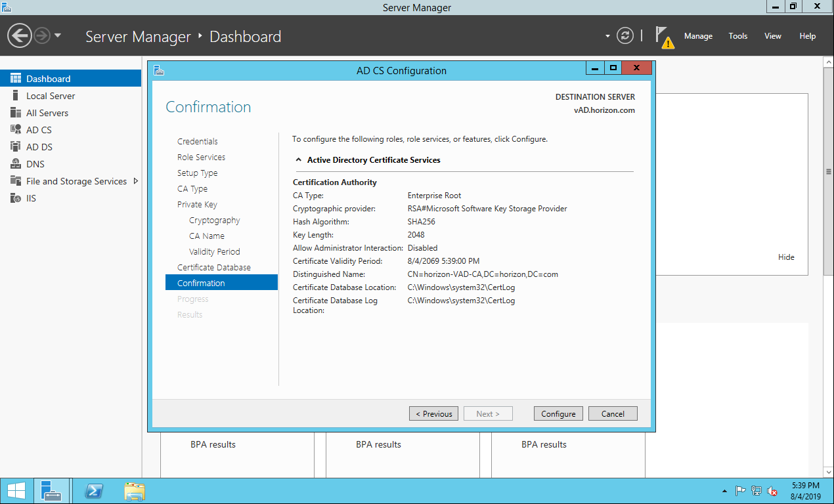Click Hide link in the welcome tile

point(786,257)
